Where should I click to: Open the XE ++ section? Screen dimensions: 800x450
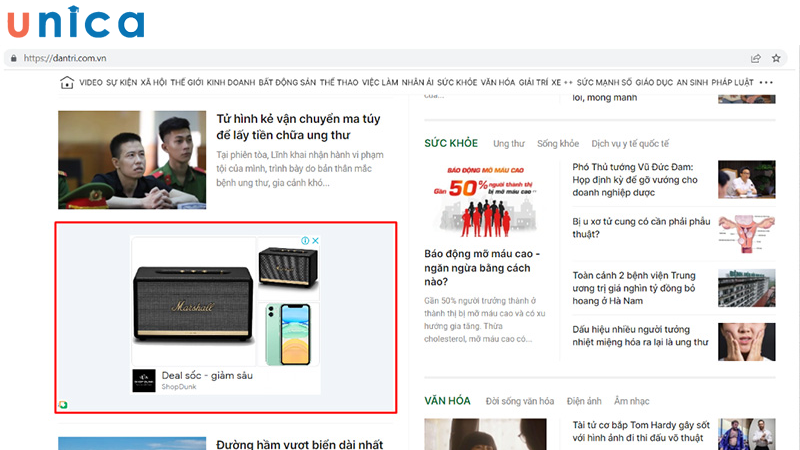tap(562, 82)
